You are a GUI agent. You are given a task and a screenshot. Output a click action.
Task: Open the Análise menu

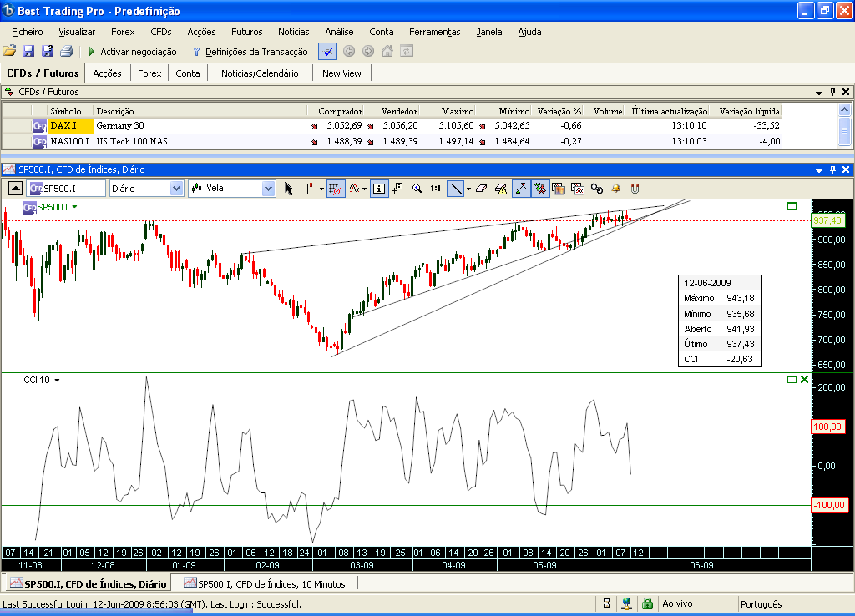coord(339,32)
